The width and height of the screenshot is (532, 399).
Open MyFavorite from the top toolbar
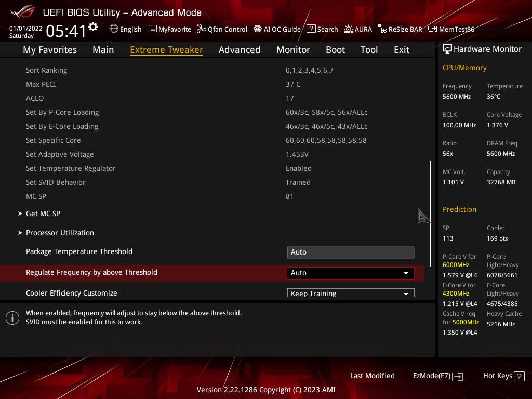pyautogui.click(x=175, y=29)
